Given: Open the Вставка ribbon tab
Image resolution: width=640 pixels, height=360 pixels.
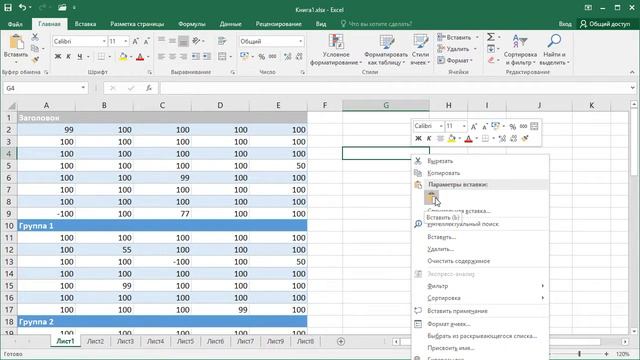Looking at the screenshot, I should coord(85,24).
